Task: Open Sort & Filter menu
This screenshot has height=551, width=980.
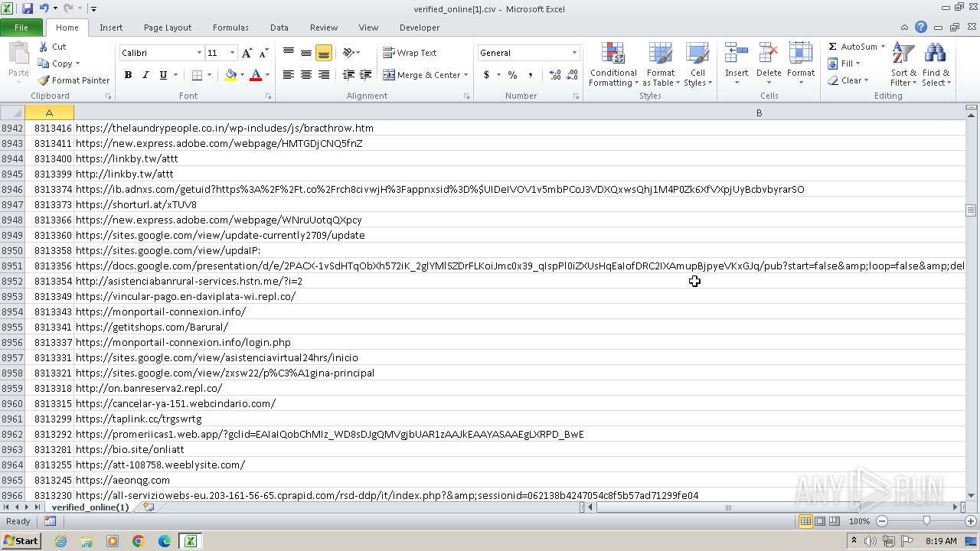Action: click(x=903, y=64)
